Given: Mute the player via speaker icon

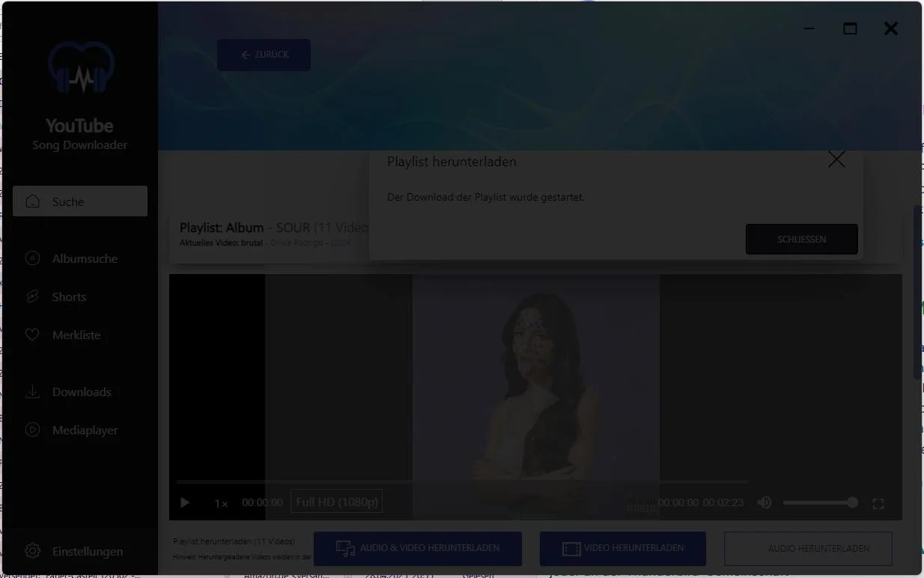Looking at the screenshot, I should coord(765,502).
